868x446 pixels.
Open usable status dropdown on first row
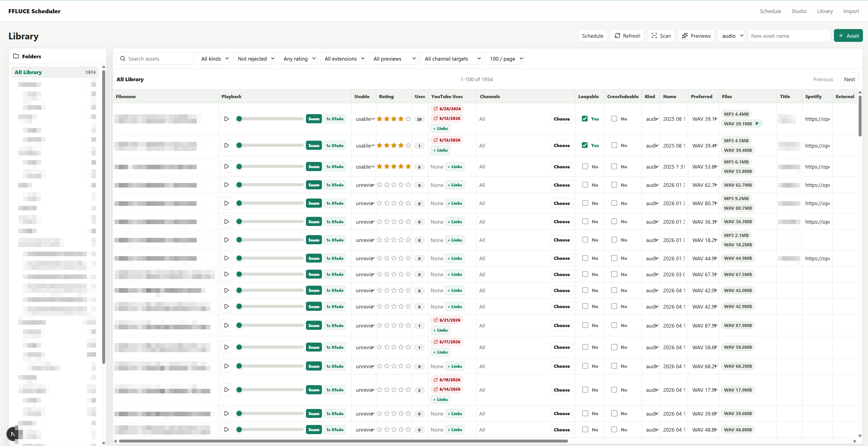click(x=365, y=119)
